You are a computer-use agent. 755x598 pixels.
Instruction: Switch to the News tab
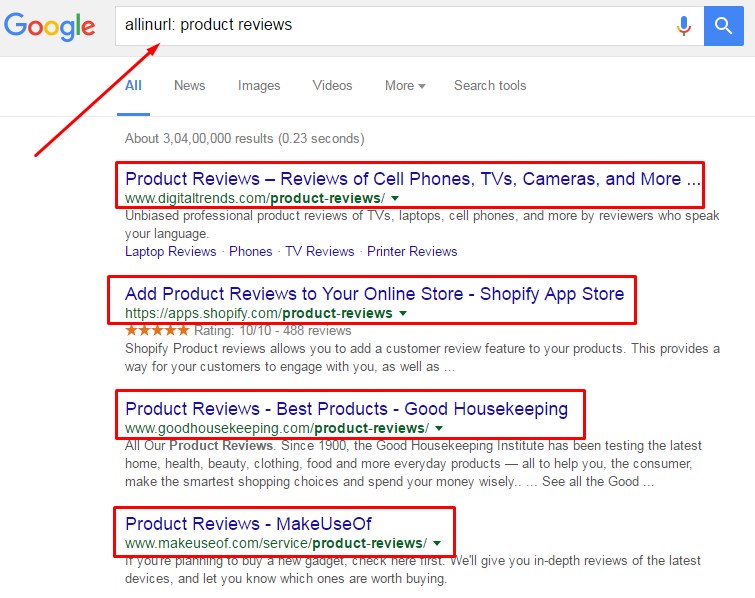[x=189, y=86]
